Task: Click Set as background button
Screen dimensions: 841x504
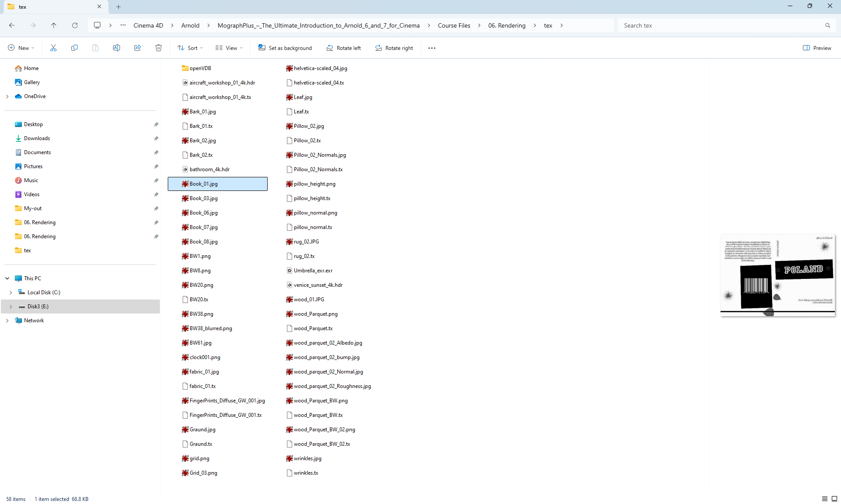Action: 285,48
